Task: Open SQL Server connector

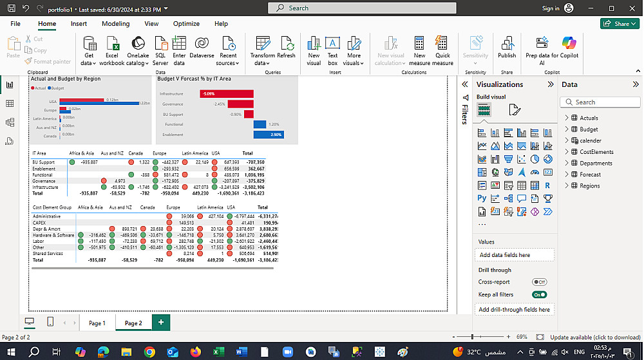Action: [160, 51]
